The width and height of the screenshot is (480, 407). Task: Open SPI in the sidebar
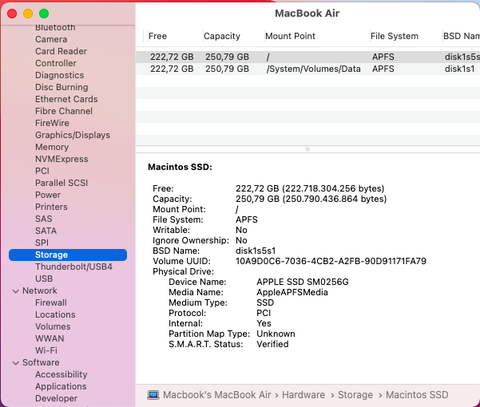pos(42,243)
